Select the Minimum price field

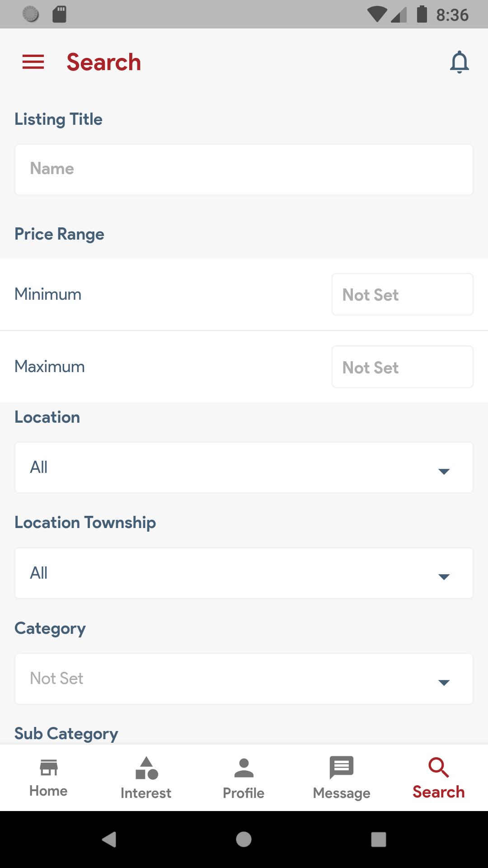[403, 294]
